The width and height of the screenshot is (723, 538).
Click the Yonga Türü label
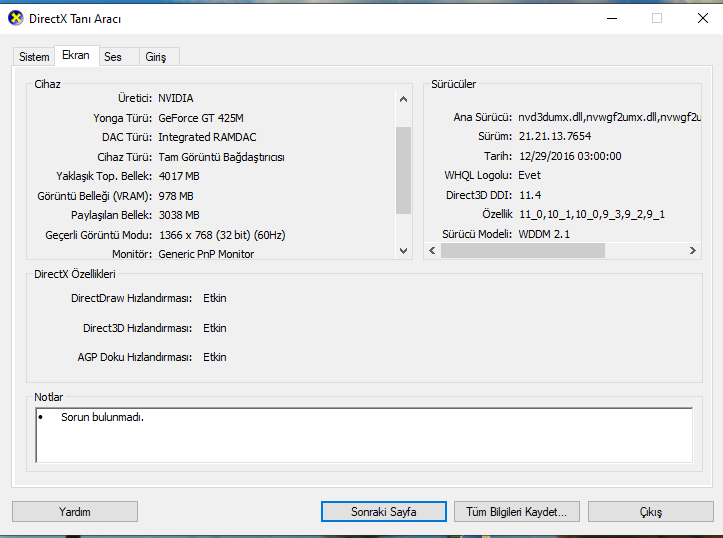123,118
